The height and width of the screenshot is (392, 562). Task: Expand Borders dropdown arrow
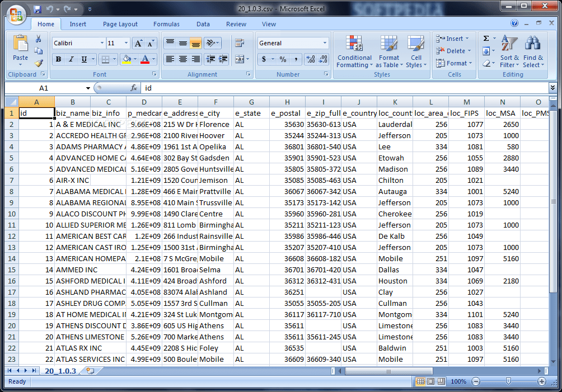pyautogui.click(x=114, y=59)
